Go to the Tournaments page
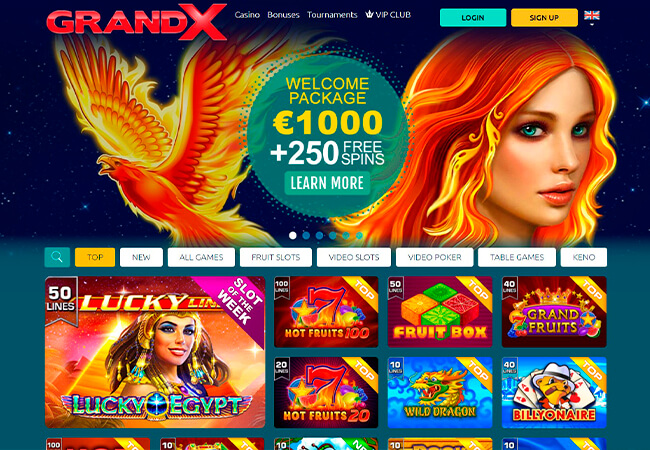This screenshot has width=650, height=450. pos(332,15)
